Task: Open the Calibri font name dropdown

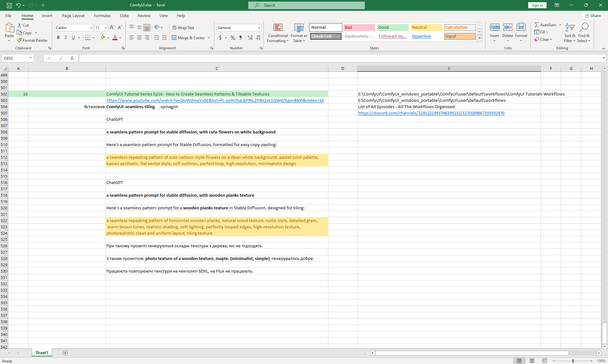Action: [92, 28]
